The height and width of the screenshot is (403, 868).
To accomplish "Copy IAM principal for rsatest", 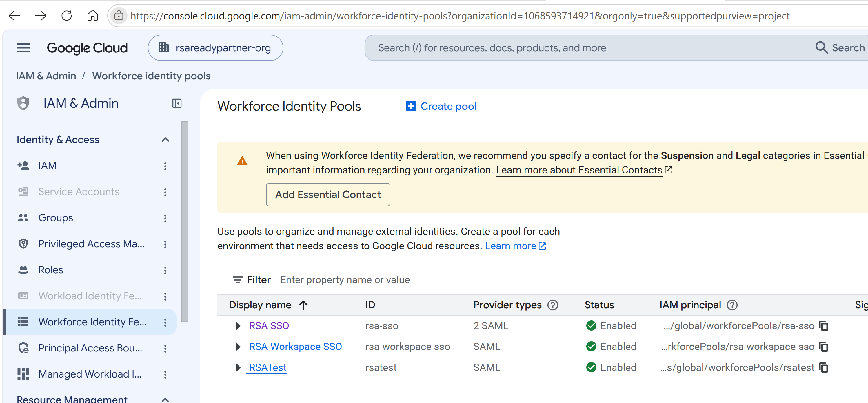I will click(x=824, y=367).
